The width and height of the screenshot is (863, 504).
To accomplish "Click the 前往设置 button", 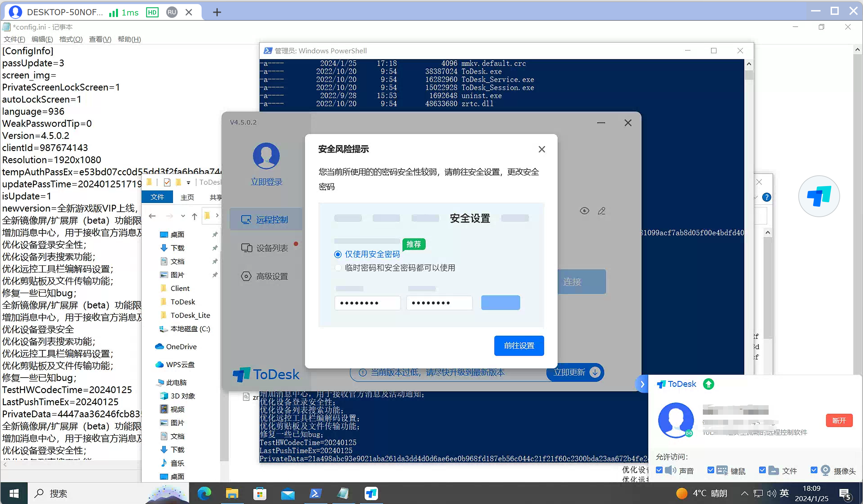I will 519,346.
